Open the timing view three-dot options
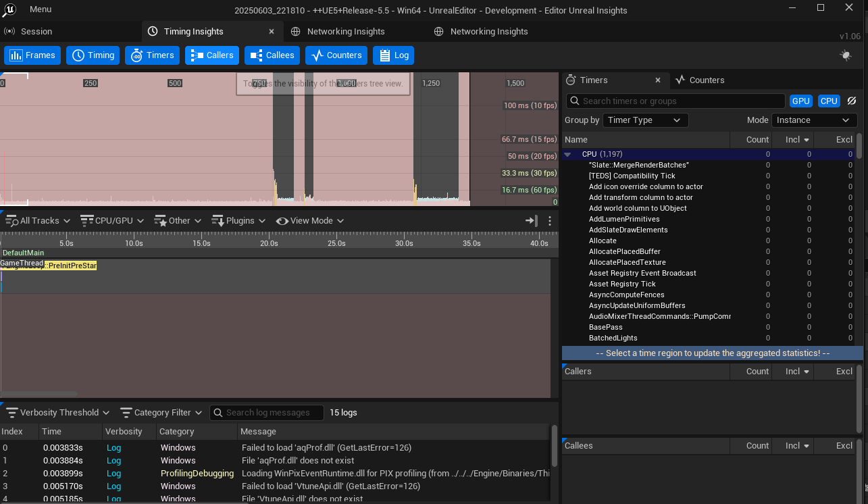The image size is (868, 504). point(550,220)
